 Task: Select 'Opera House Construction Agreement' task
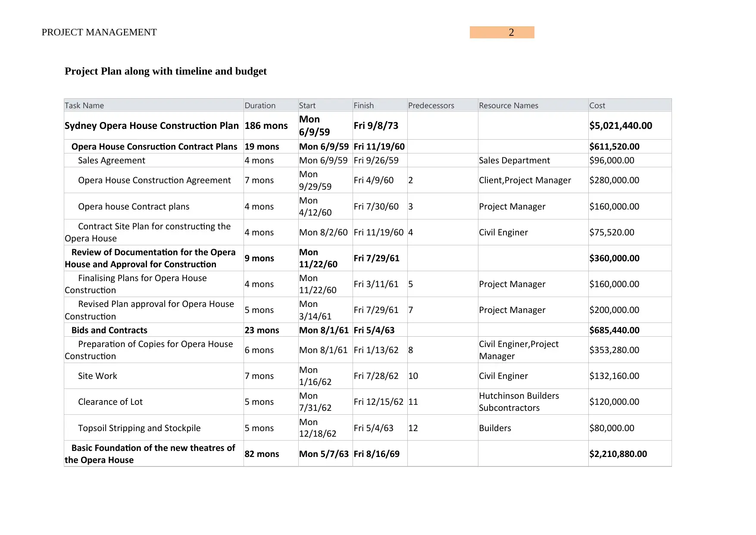154,180
